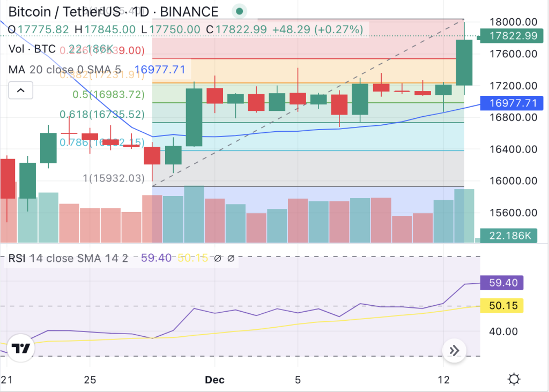Click the Dec label on time axis
The height and width of the screenshot is (392, 549).
(x=214, y=380)
